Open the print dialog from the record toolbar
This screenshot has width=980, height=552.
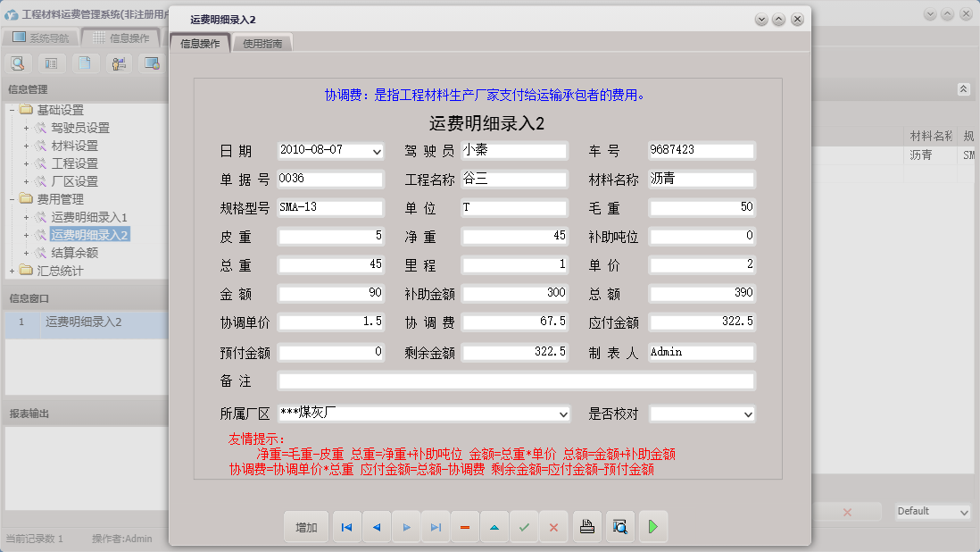point(587,527)
